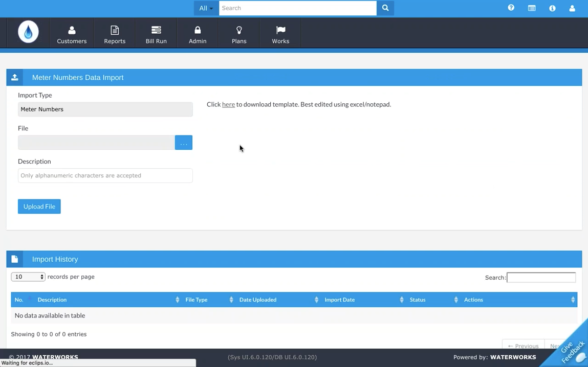Screen dimensions: 588x367
Task: Click the Previous page button
Action: 523,345
